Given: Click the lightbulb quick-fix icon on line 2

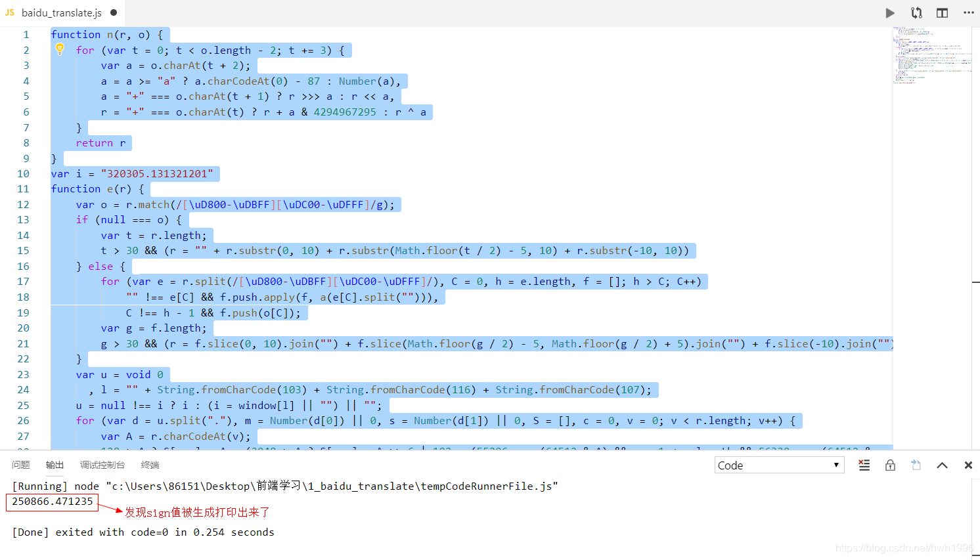Looking at the screenshot, I should point(60,49).
